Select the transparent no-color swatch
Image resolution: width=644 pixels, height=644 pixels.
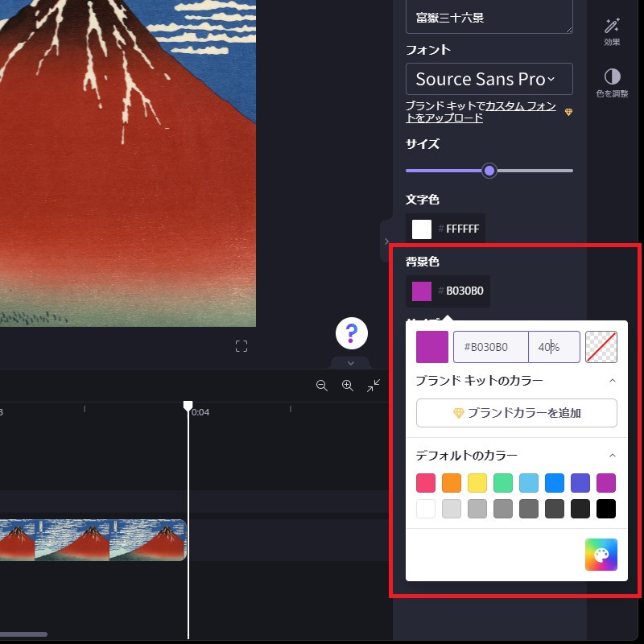click(601, 347)
